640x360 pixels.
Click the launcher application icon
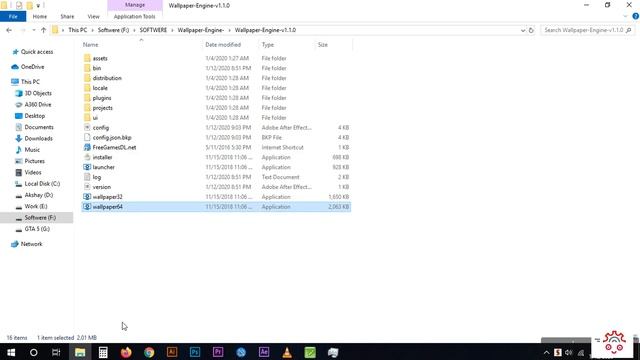[x=87, y=167]
